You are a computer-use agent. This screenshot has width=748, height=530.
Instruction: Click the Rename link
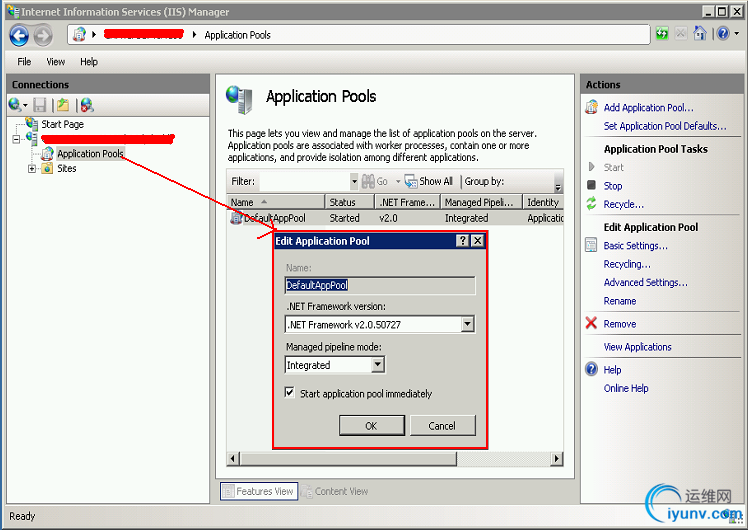tap(620, 301)
